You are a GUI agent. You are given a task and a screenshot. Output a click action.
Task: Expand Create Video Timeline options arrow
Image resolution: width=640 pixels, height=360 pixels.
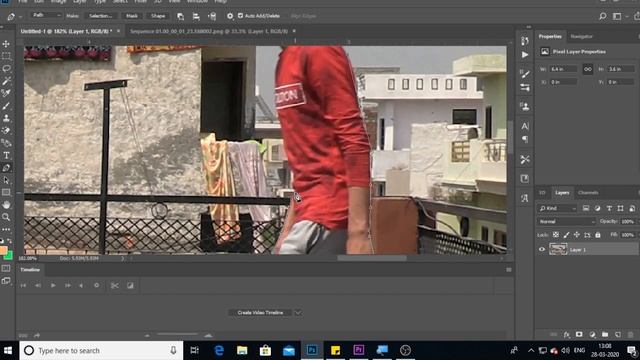[298, 313]
